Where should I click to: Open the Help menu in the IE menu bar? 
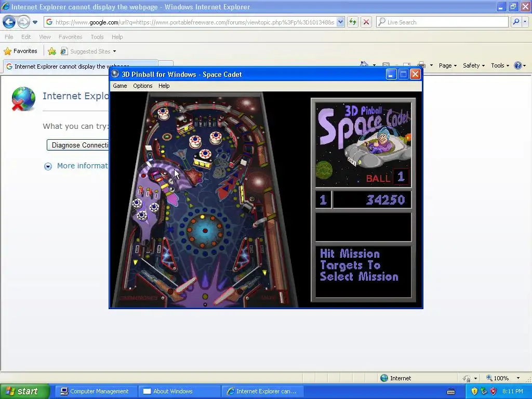117,37
